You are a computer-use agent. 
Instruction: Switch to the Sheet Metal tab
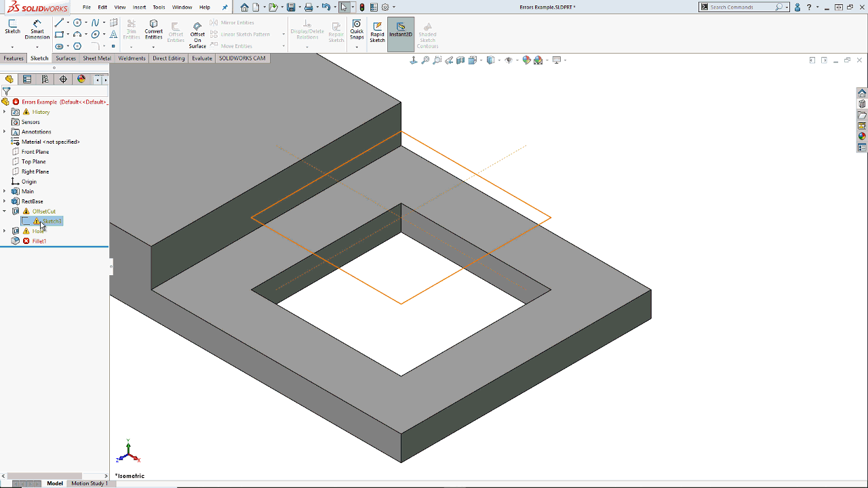tap(96, 58)
